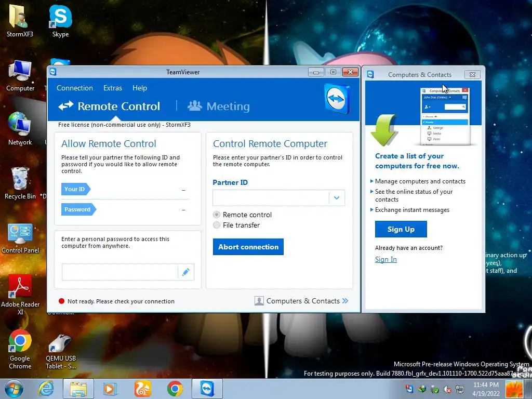
Task: Click the pencil edit icon for personal password
Action: click(185, 272)
